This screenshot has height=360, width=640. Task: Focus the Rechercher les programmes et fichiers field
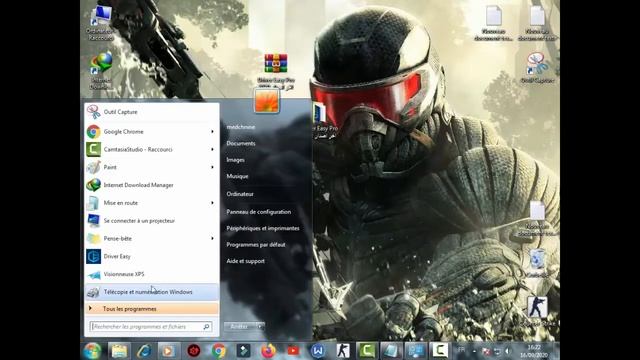point(151,327)
